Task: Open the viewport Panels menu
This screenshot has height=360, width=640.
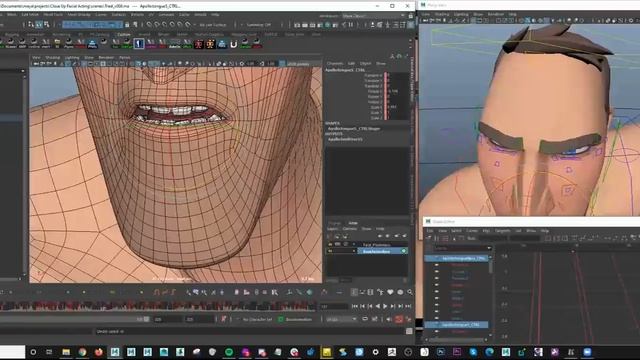Action: (124, 58)
